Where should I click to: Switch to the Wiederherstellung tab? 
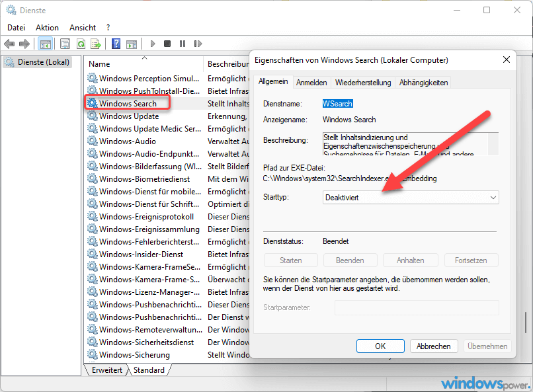363,83
